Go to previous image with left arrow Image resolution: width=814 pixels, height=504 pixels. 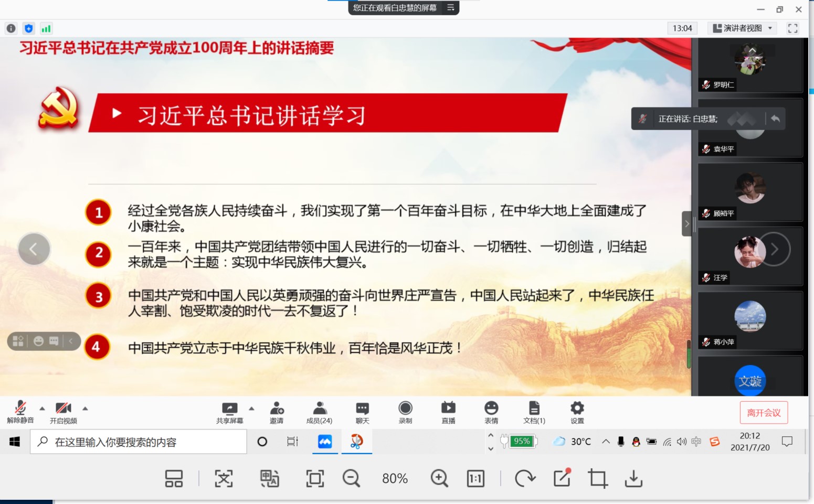[34, 249]
